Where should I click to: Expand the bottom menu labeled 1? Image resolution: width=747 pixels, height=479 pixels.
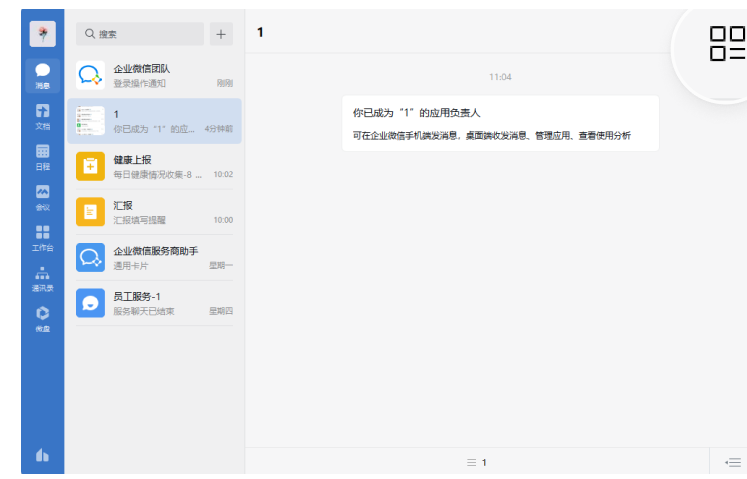pos(477,462)
